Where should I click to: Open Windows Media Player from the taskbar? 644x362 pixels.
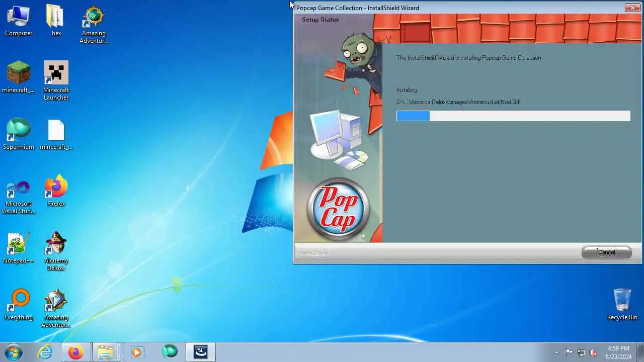click(136, 352)
